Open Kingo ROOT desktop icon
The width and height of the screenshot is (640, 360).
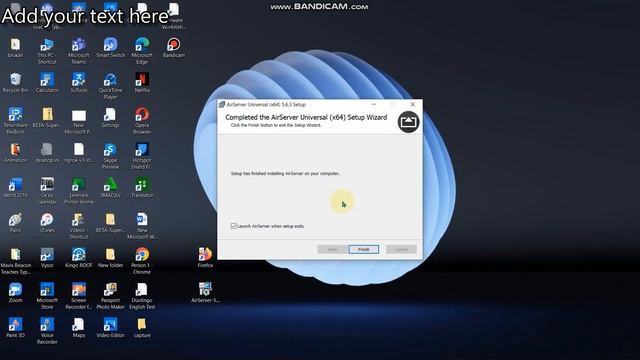(x=78, y=258)
